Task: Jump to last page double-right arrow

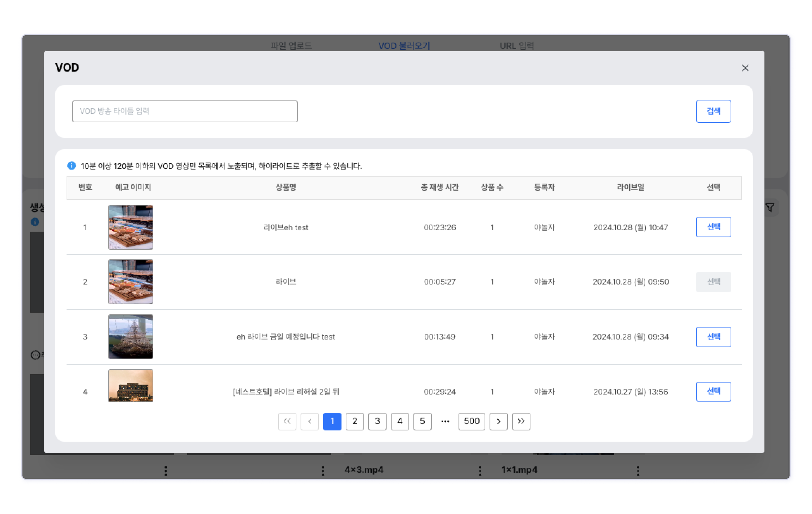Action: pyautogui.click(x=521, y=421)
